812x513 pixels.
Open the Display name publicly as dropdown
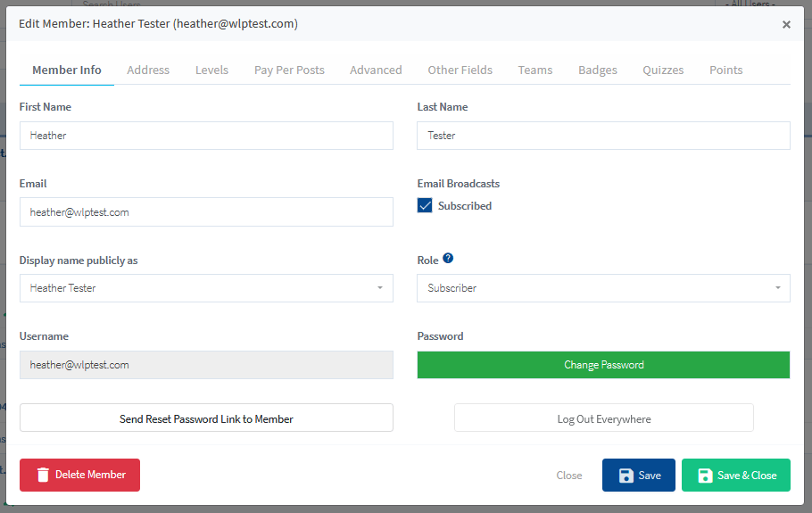coord(206,288)
